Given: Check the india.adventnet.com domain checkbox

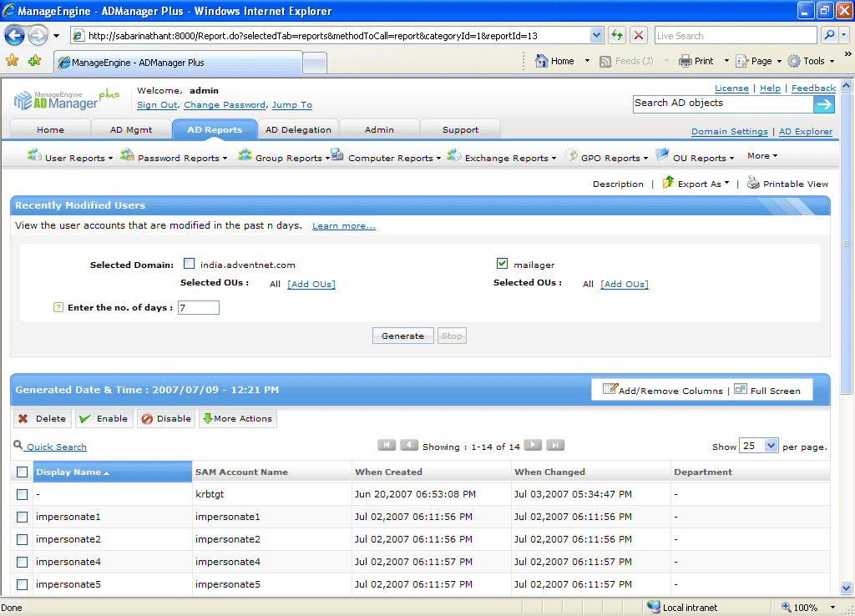Looking at the screenshot, I should point(190,265).
